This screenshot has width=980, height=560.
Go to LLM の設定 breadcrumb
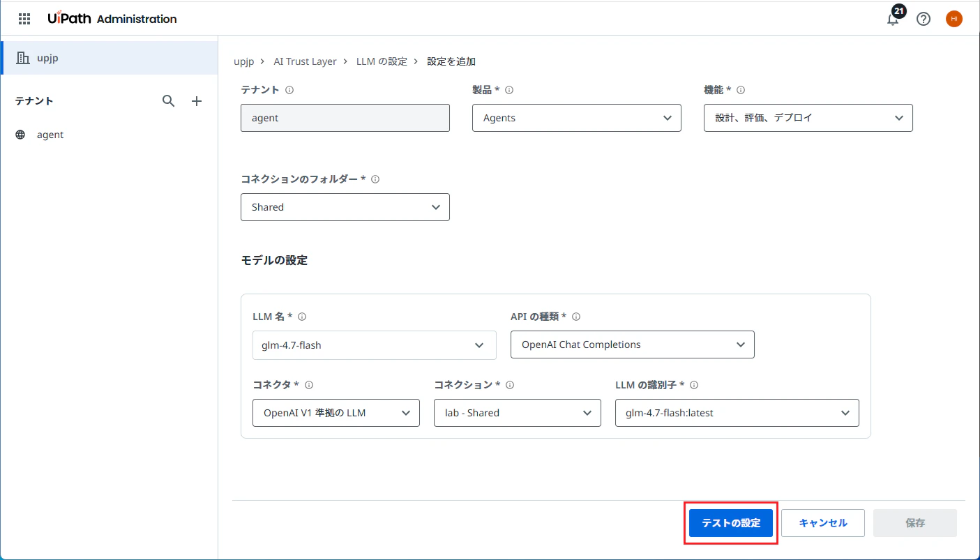pos(382,61)
